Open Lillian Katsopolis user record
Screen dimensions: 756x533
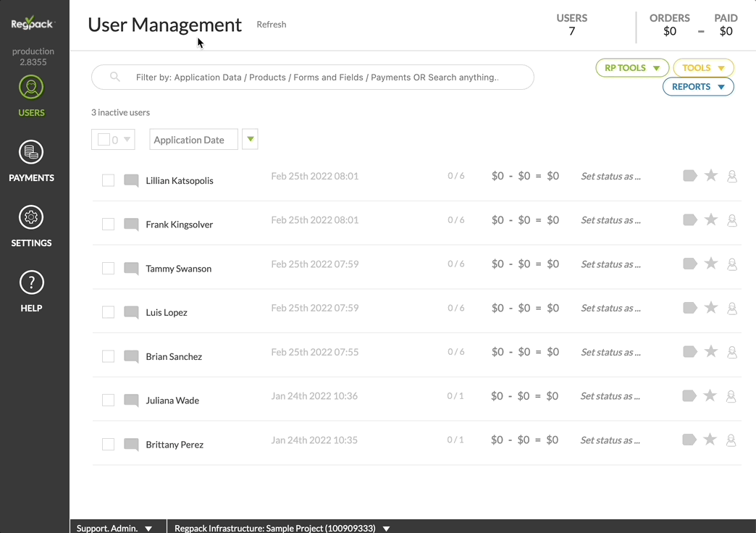tap(180, 180)
